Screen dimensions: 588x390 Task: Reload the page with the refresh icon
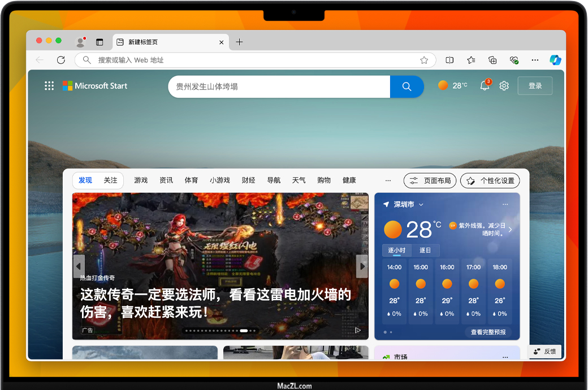click(x=61, y=60)
